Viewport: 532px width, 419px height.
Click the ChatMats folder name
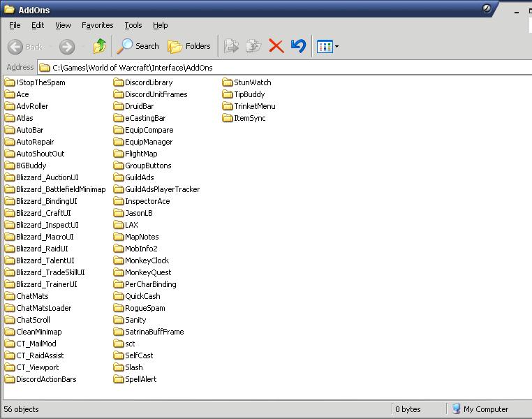[33, 296]
